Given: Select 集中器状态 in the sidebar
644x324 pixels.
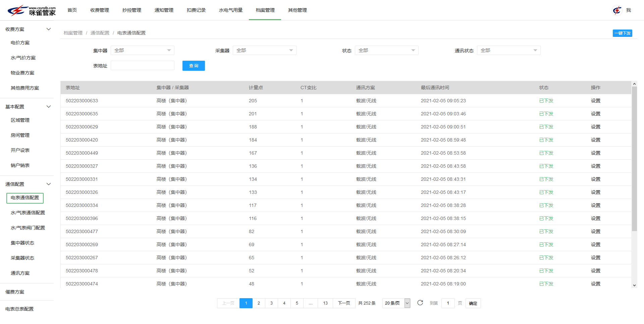Looking at the screenshot, I should click(x=22, y=242).
